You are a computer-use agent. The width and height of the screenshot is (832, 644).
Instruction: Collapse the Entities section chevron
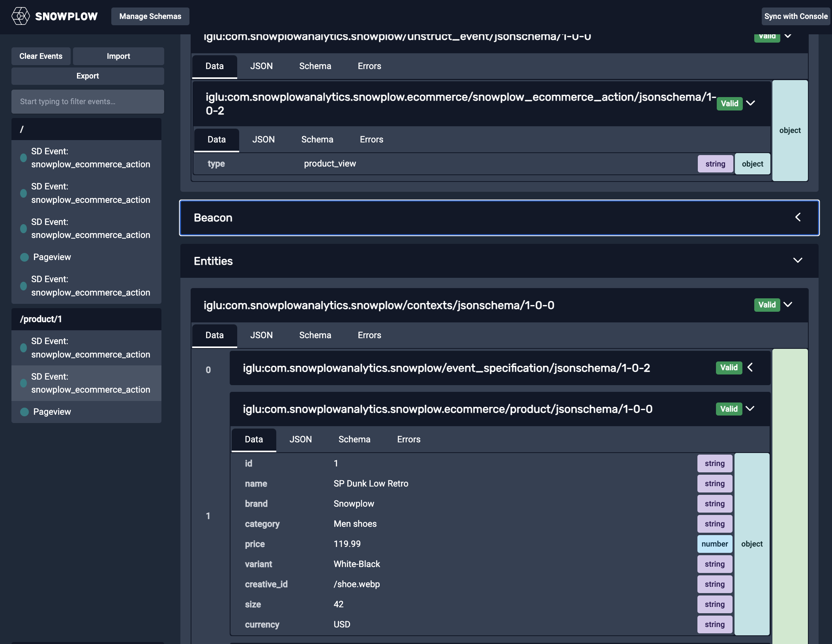(x=798, y=260)
